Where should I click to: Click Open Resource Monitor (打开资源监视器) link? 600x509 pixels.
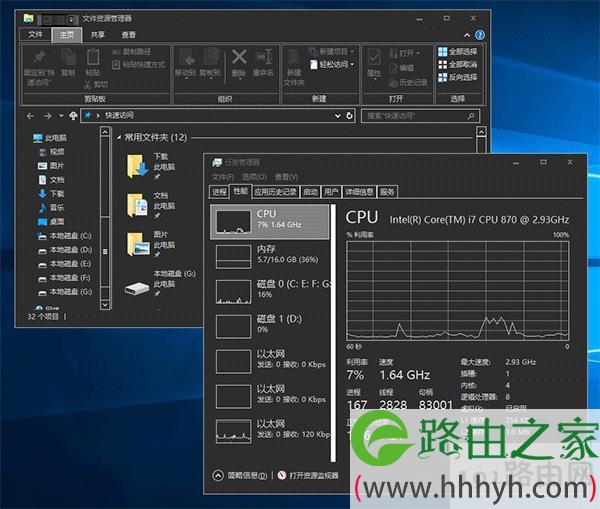click(x=308, y=476)
